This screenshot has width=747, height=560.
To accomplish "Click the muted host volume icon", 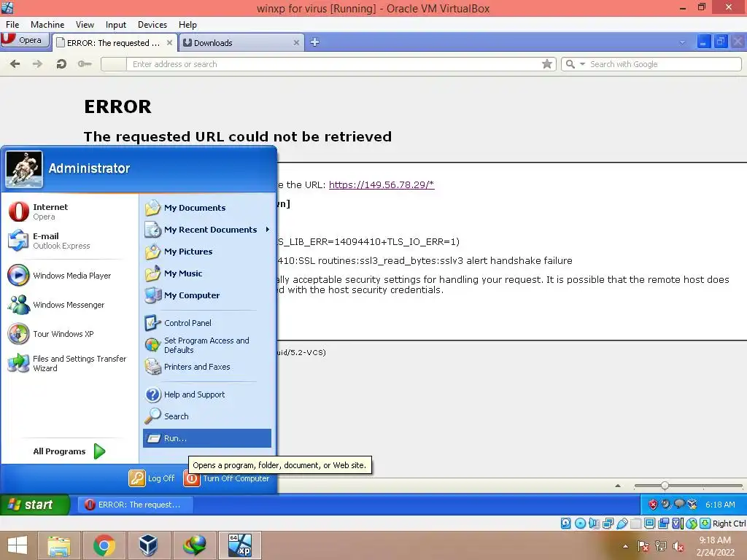I will pyautogui.click(x=678, y=546).
